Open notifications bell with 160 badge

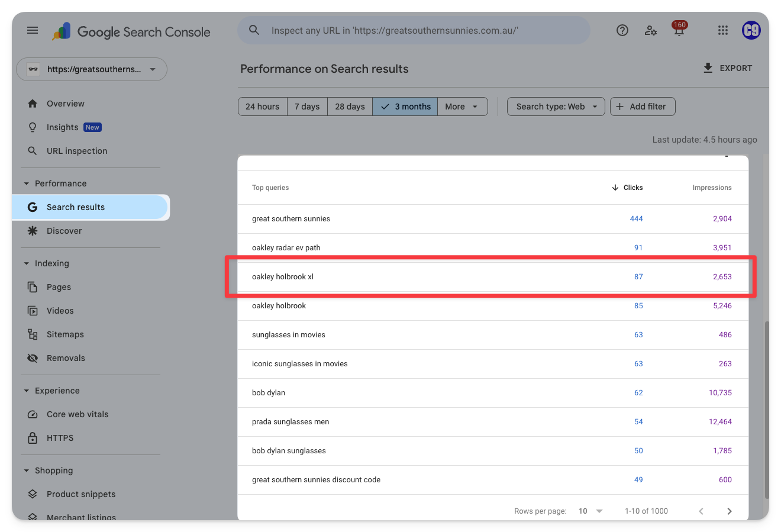coord(679,31)
